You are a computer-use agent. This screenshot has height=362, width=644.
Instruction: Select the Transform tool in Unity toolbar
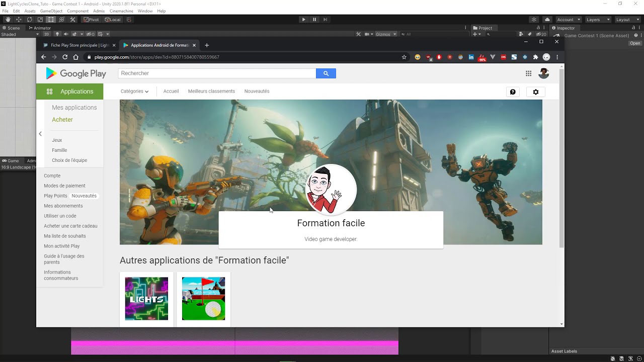pyautogui.click(x=61, y=20)
